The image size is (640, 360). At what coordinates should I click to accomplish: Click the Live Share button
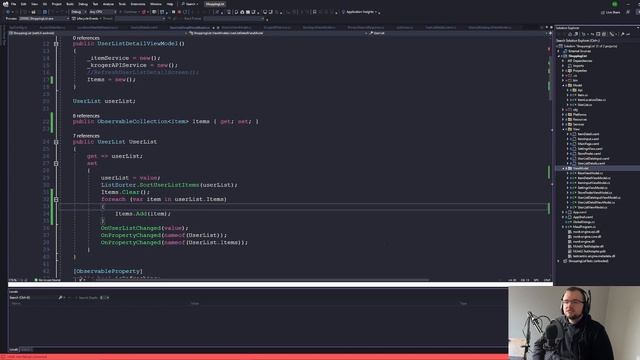[611, 12]
